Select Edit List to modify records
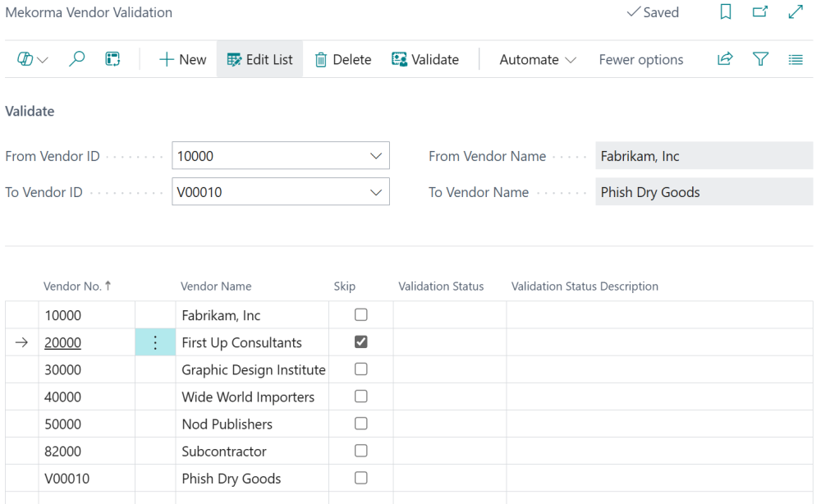Viewport: 821px width, 504px height. [259, 59]
